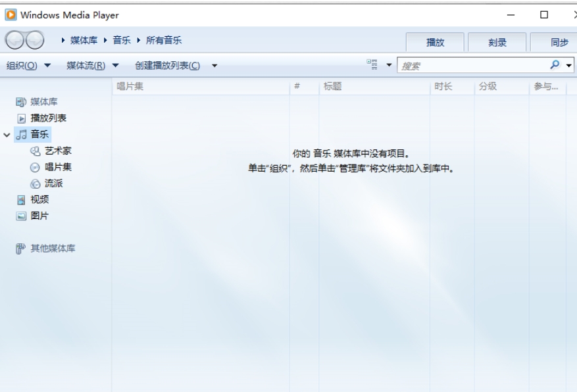The image size is (577, 392).
Task: Click 创建播放列表(C) button
Action: click(x=167, y=66)
